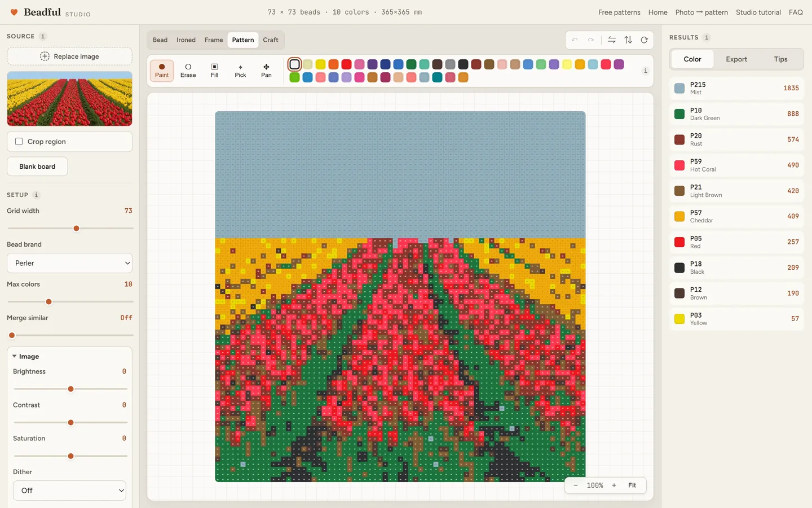Switch to the Pan tool
812x508 pixels.
pos(266,71)
